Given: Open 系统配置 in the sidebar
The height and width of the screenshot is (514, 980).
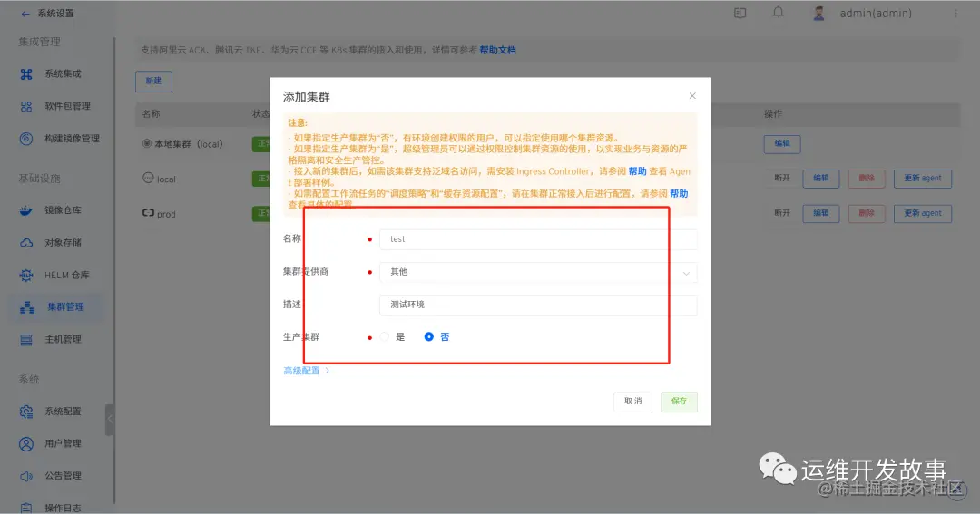Looking at the screenshot, I should 63,412.
